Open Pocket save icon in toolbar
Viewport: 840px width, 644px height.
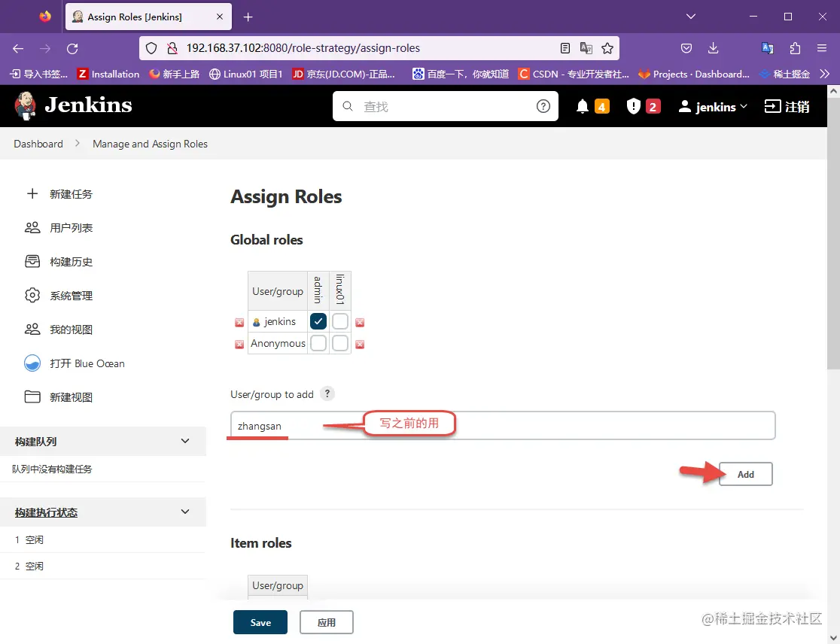(x=686, y=48)
